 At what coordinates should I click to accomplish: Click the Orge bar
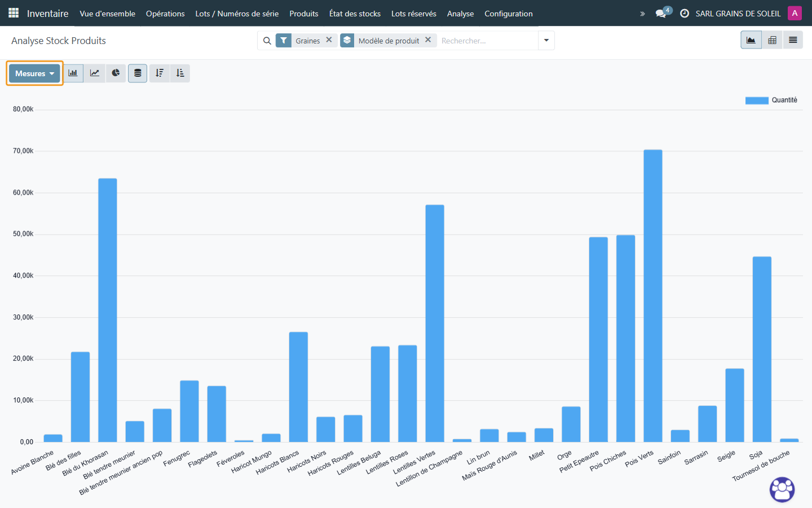tap(571, 424)
